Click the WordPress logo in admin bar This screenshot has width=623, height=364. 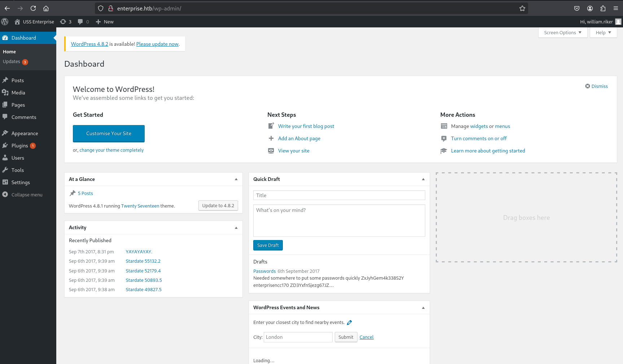pos(5,22)
